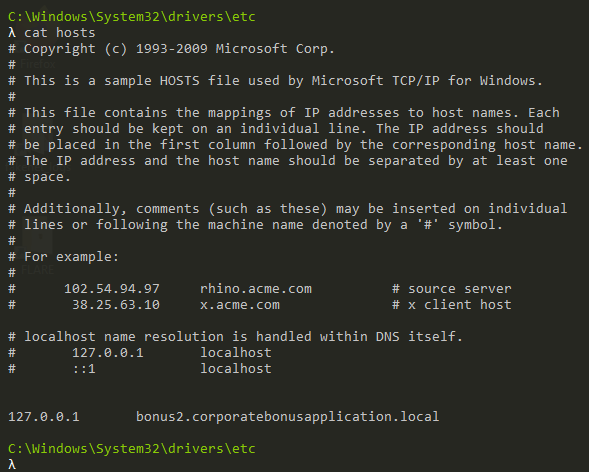
Task: Click the 102.54.94.97 example address
Action: (x=112, y=289)
